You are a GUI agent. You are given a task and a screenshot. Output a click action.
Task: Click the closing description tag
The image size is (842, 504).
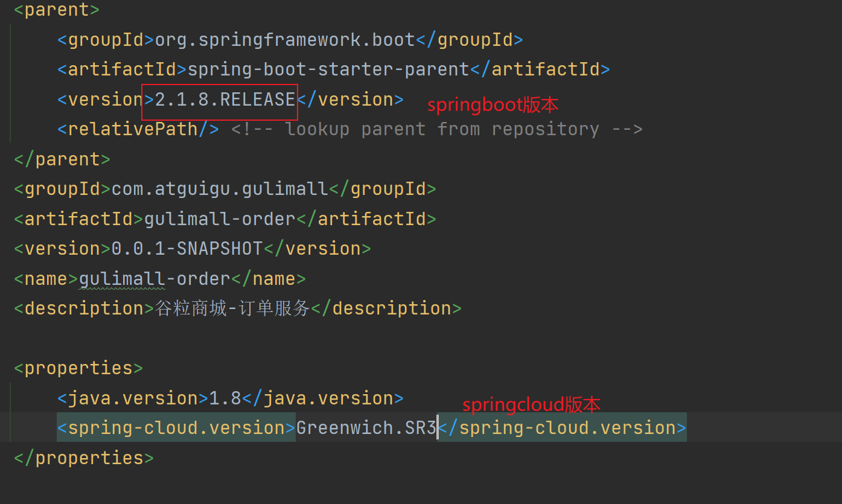tap(386, 308)
